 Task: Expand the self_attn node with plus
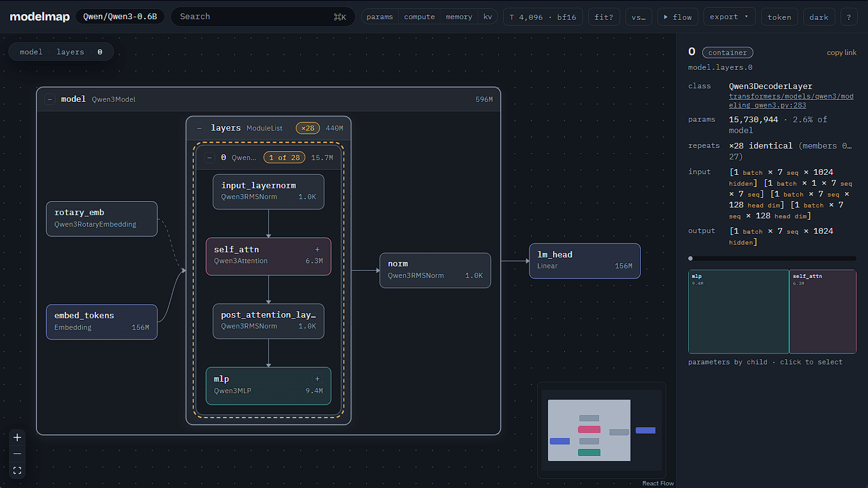[317, 249]
